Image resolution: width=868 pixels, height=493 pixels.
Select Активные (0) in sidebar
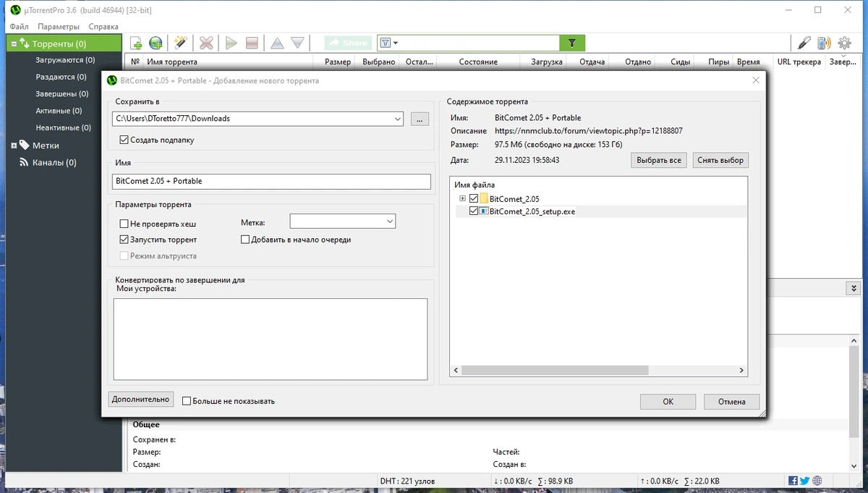click(x=60, y=111)
